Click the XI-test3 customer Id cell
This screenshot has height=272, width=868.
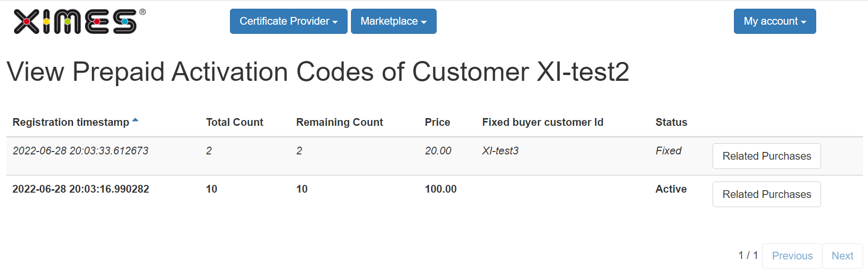pyautogui.click(x=500, y=151)
